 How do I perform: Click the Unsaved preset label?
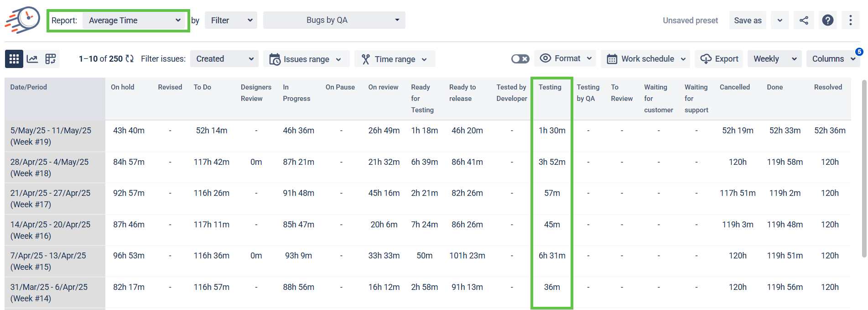click(691, 21)
